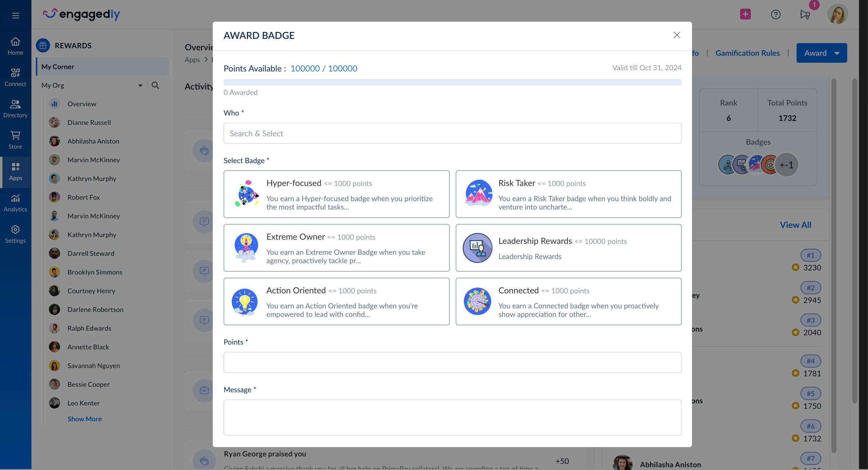Open the help question-mark icon
This screenshot has height=470, width=868.
[775, 14]
